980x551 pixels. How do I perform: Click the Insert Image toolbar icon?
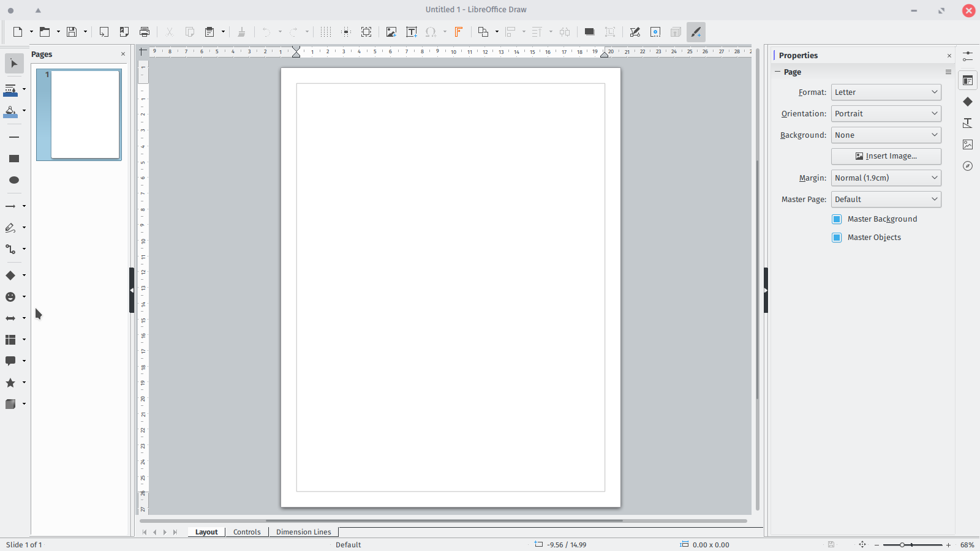click(x=391, y=32)
